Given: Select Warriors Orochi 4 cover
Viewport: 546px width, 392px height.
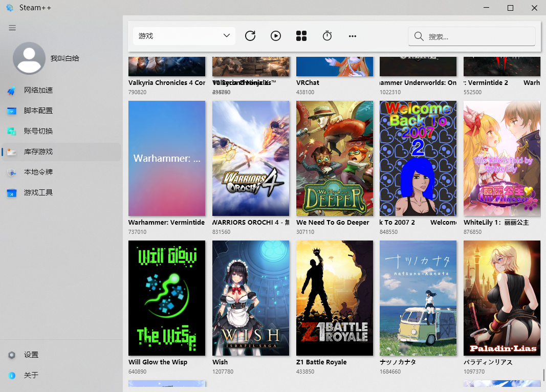Looking at the screenshot, I should click(x=251, y=159).
